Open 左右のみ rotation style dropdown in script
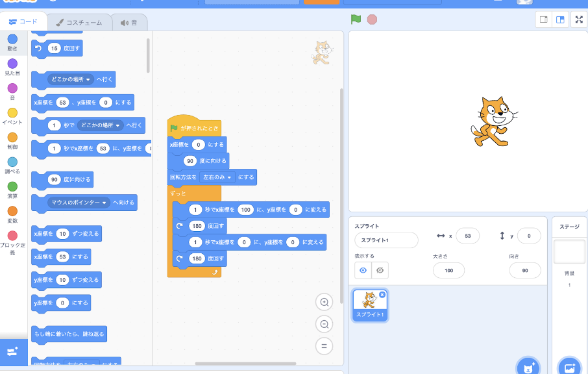The image size is (588, 374). (x=217, y=177)
